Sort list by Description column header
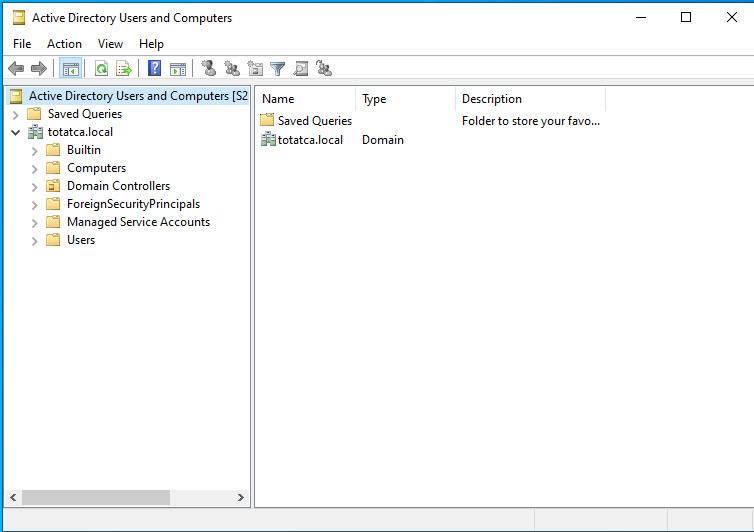Image resolution: width=754 pixels, height=532 pixels. point(530,99)
